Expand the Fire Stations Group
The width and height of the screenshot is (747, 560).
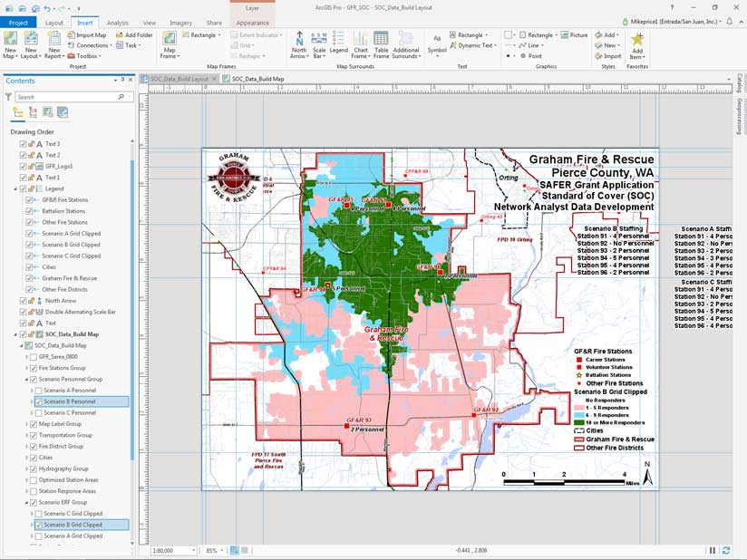(x=26, y=368)
